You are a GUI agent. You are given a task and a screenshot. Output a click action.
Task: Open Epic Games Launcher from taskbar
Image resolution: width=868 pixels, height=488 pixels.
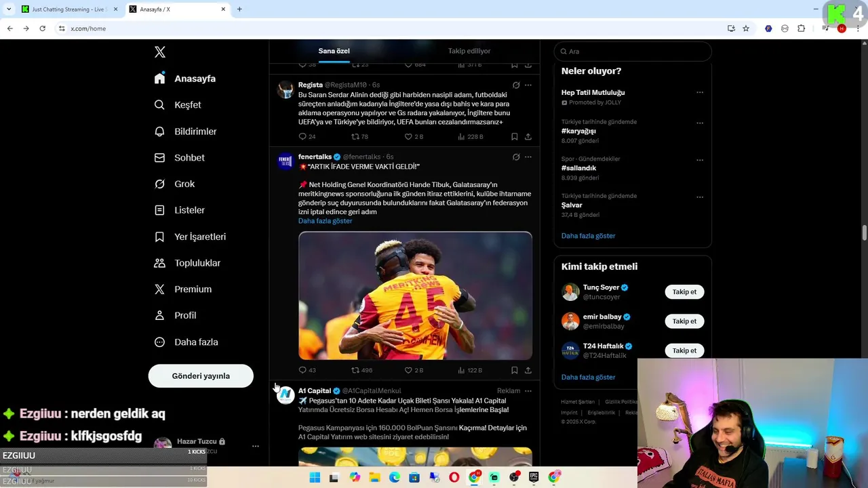534,478
